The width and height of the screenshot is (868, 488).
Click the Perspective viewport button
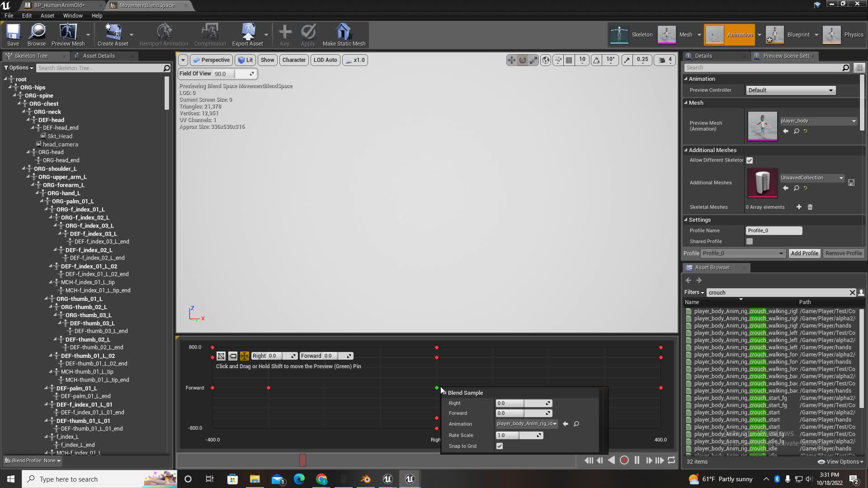[211, 60]
